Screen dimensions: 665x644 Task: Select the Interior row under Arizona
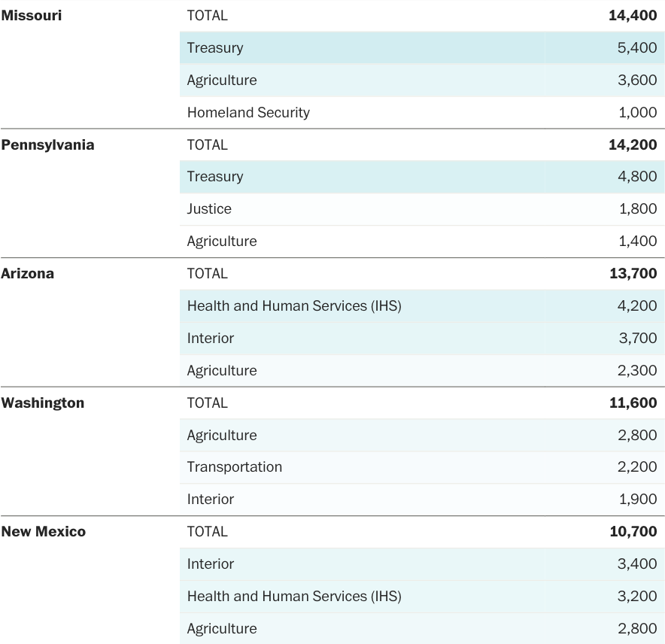(211, 338)
